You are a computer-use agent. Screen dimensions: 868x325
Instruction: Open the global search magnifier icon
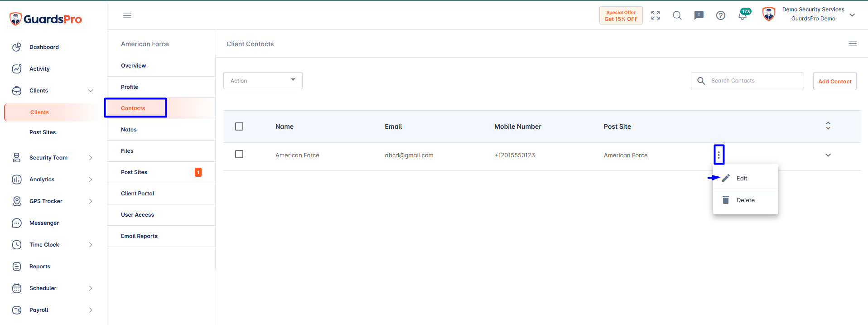tap(677, 15)
